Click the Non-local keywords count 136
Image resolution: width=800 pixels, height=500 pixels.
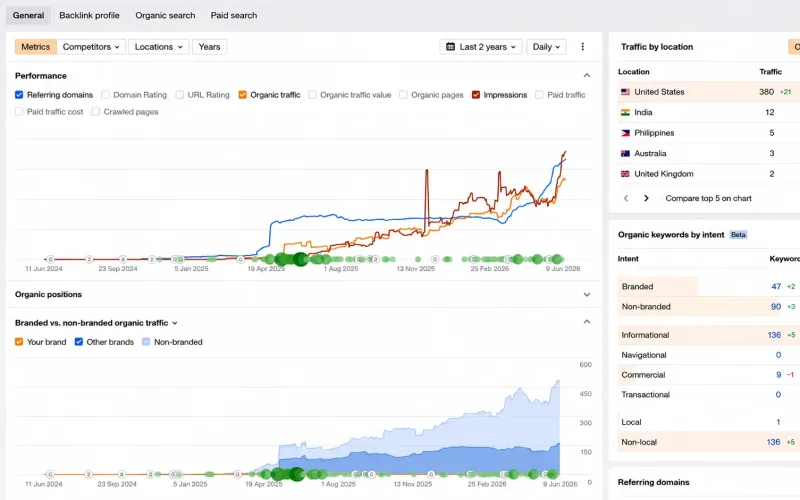pyautogui.click(x=773, y=442)
